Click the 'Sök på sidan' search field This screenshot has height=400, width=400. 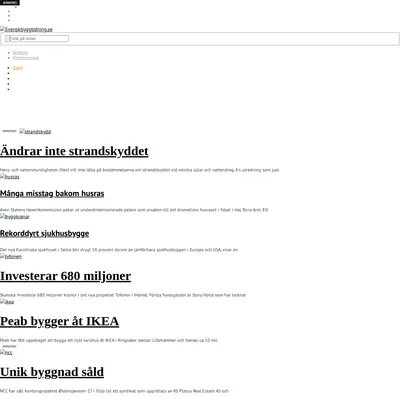point(40,39)
